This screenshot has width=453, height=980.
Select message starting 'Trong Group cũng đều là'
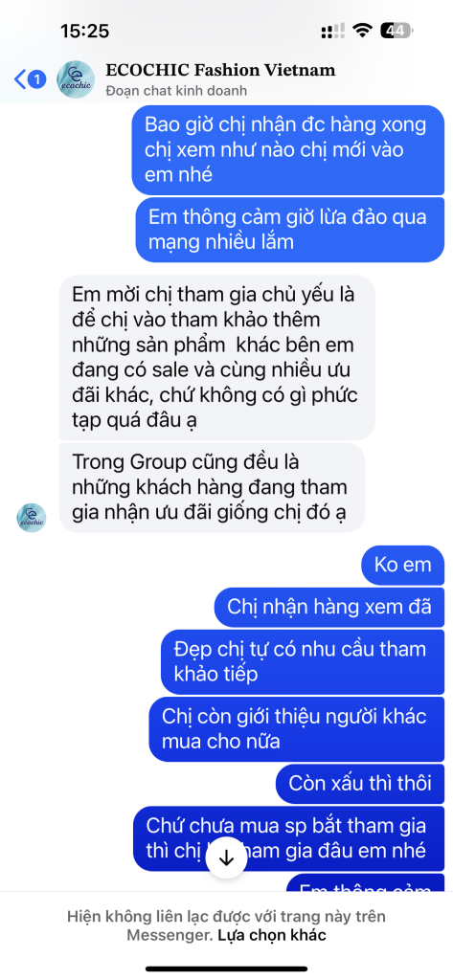pos(212,487)
